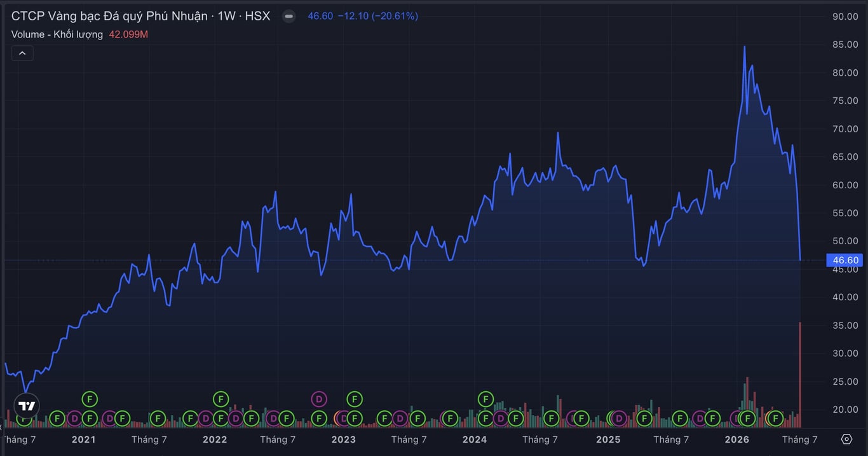
Task: Open raised purple D dividend marker
Action: (319, 399)
